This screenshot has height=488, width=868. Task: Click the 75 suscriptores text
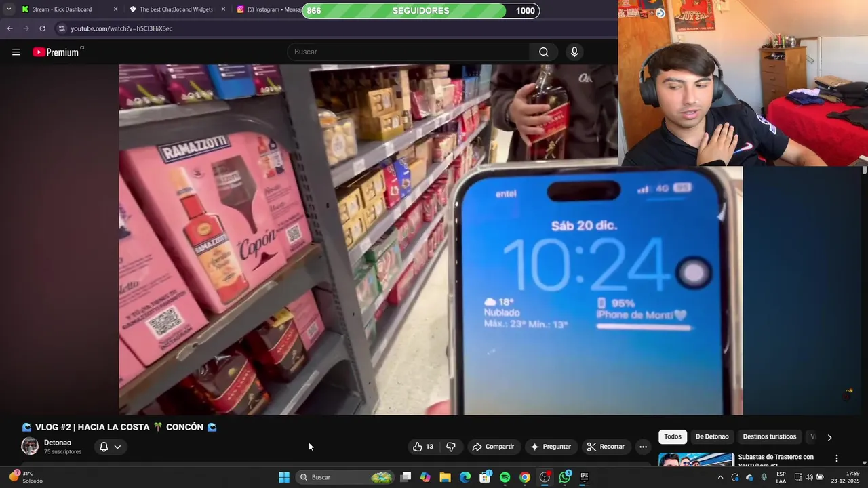tap(62, 452)
